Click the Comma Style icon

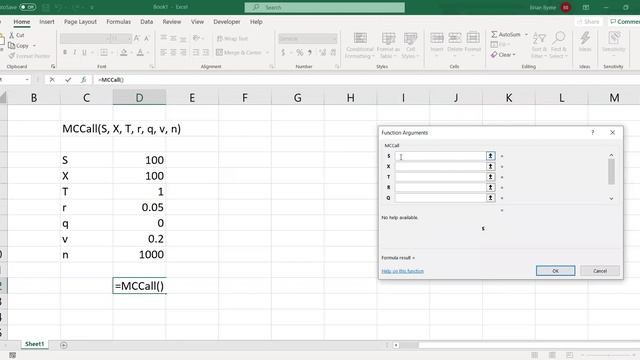pyautogui.click(x=310, y=53)
